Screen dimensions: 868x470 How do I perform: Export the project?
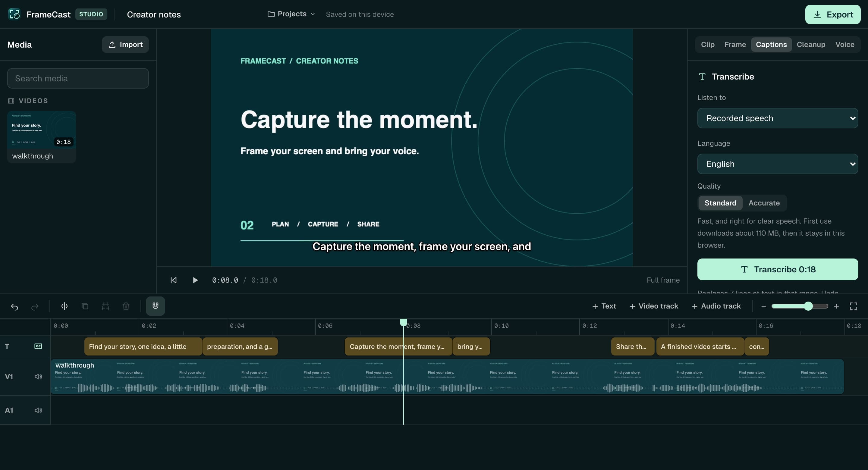[833, 14]
